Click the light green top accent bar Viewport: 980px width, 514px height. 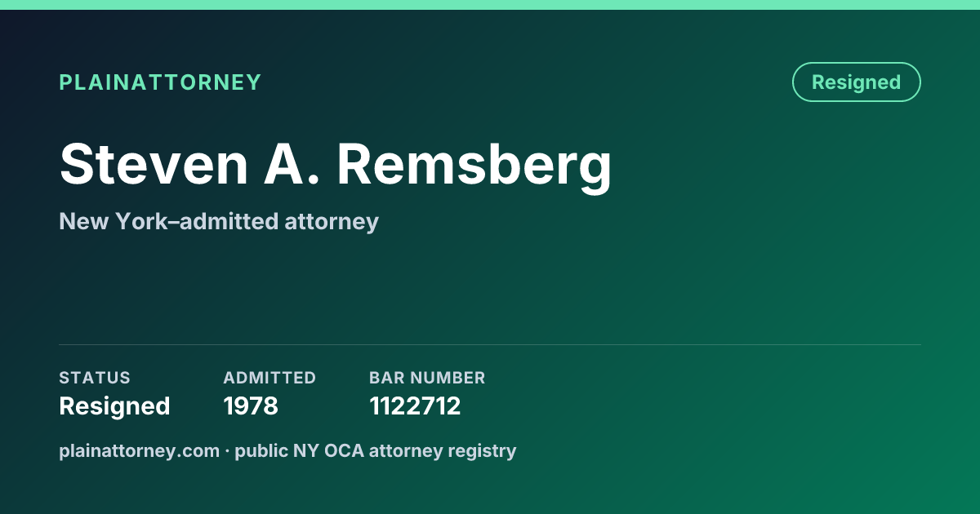pyautogui.click(x=490, y=5)
